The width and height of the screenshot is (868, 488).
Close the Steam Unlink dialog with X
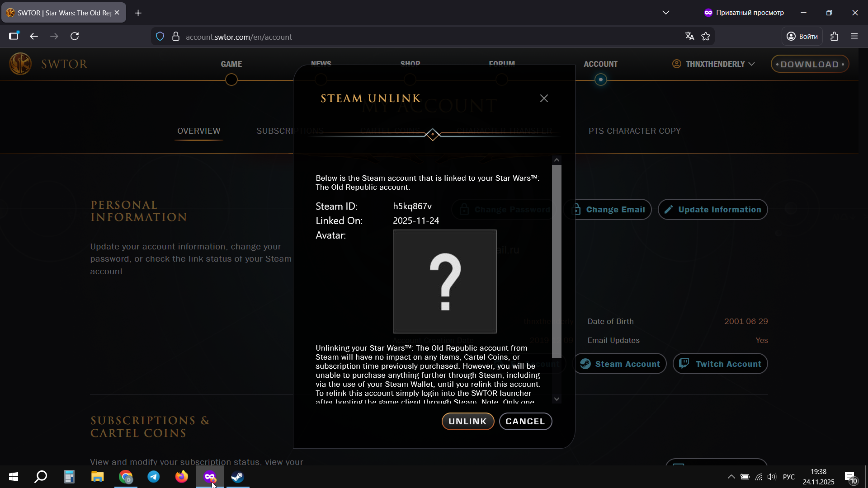point(544,99)
